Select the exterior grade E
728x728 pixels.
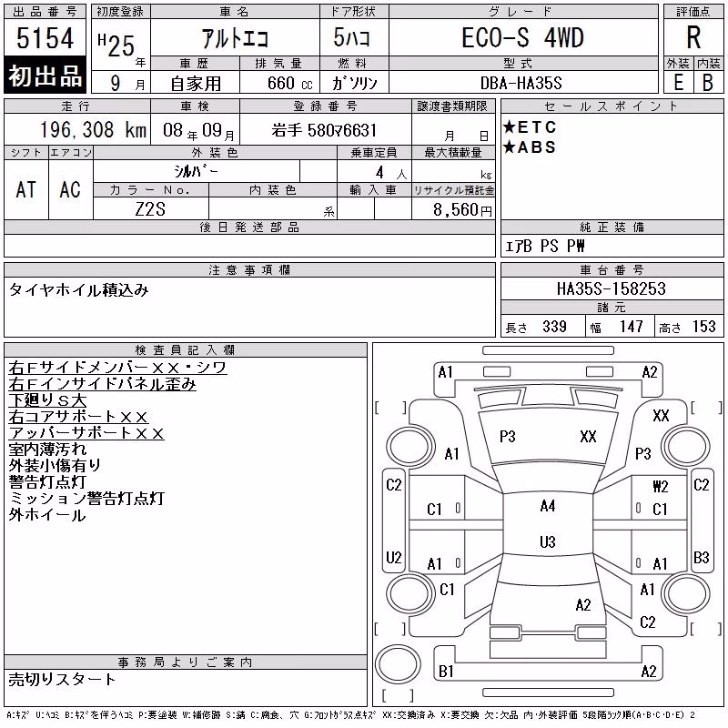point(678,83)
